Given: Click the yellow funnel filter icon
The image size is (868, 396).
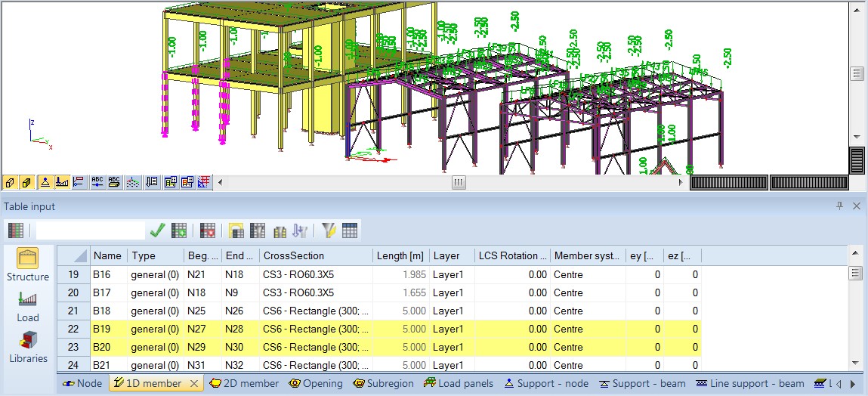Looking at the screenshot, I should click(328, 230).
